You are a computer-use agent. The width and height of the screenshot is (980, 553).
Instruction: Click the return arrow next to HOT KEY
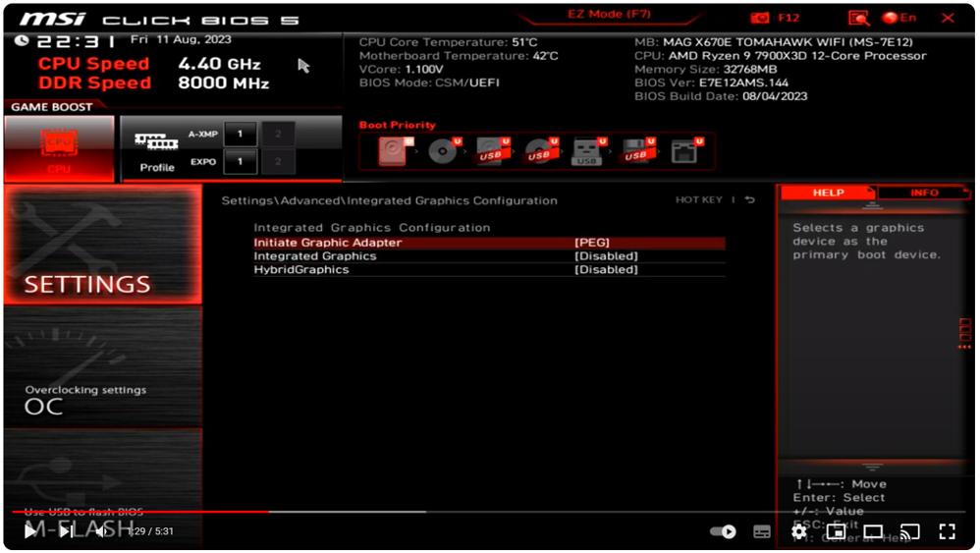click(750, 200)
